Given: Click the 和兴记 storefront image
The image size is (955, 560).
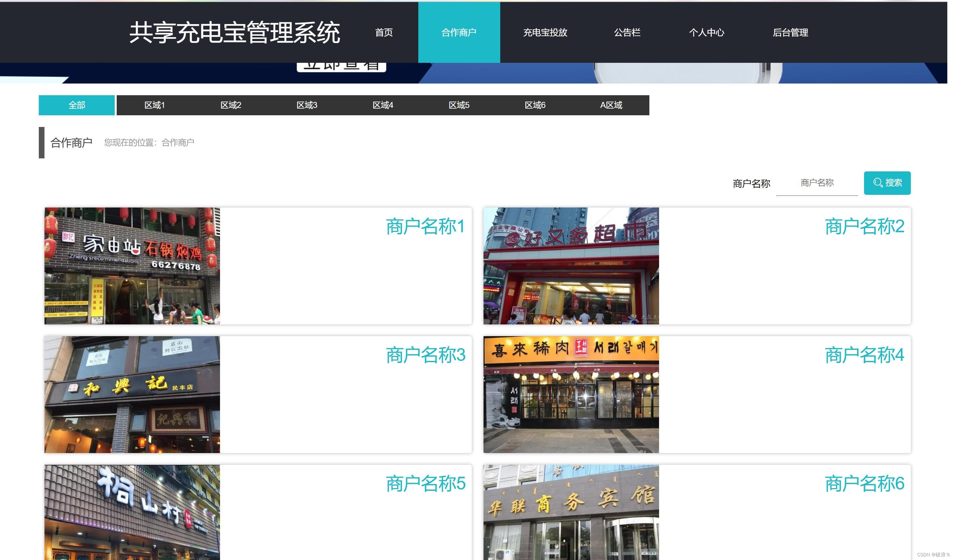Looking at the screenshot, I should pyautogui.click(x=132, y=395).
